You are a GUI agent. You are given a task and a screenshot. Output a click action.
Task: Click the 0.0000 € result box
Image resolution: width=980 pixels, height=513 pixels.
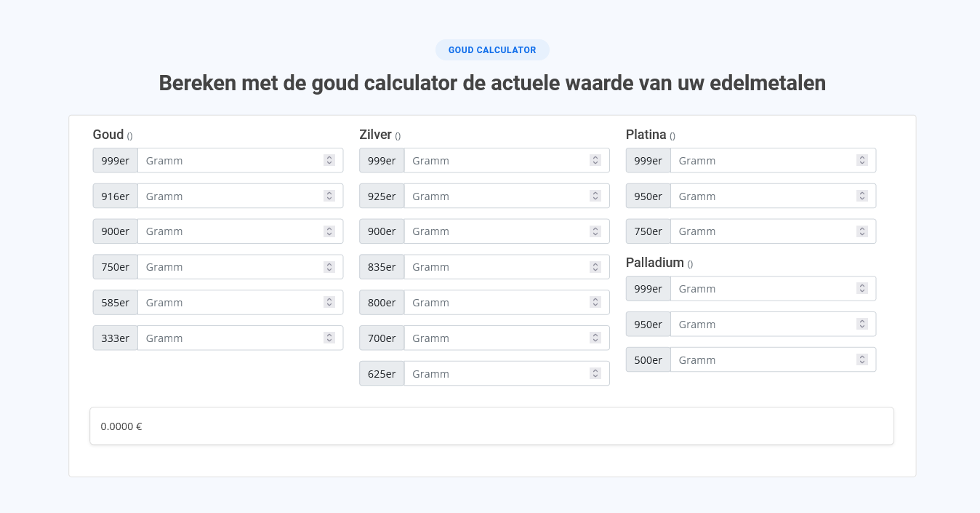(x=491, y=426)
